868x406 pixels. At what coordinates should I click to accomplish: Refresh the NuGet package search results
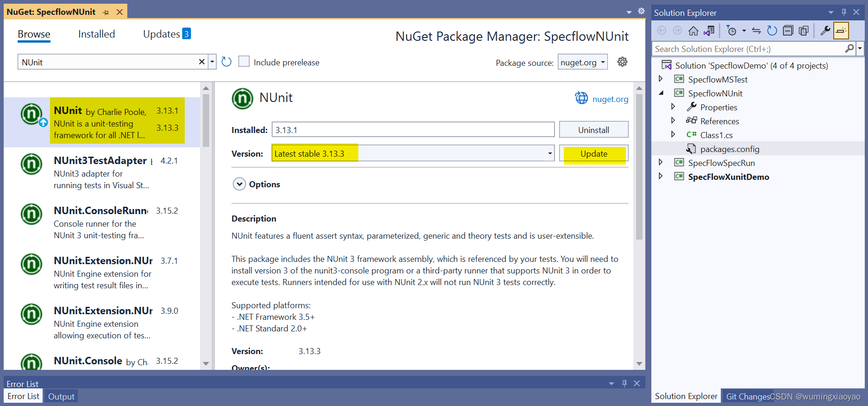click(x=226, y=62)
